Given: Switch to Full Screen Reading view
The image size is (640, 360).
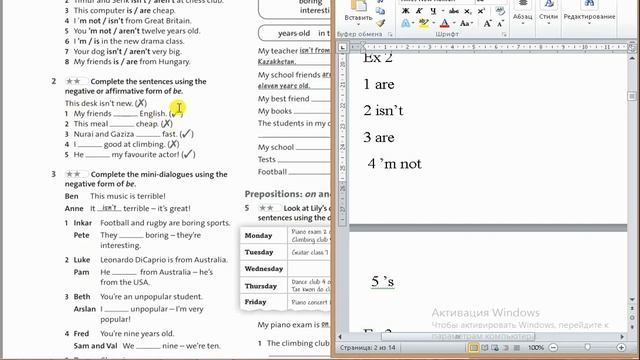Looking at the screenshot, I should (x=484, y=348).
